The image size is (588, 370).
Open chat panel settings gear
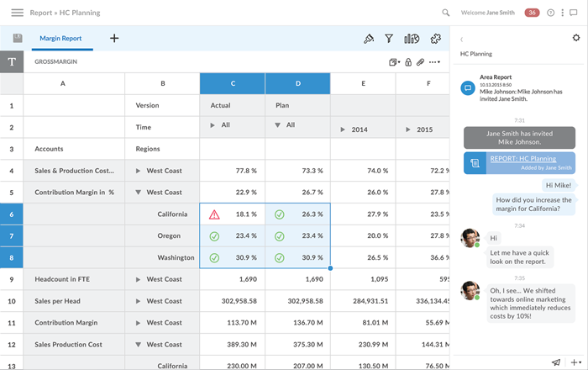pyautogui.click(x=575, y=38)
